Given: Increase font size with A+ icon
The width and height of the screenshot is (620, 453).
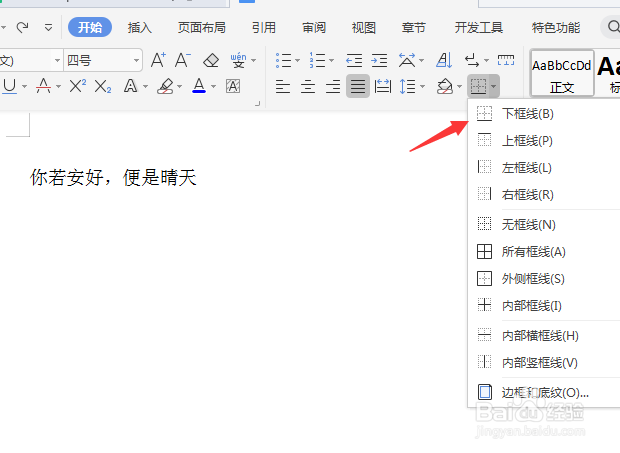Looking at the screenshot, I should click(x=158, y=60).
